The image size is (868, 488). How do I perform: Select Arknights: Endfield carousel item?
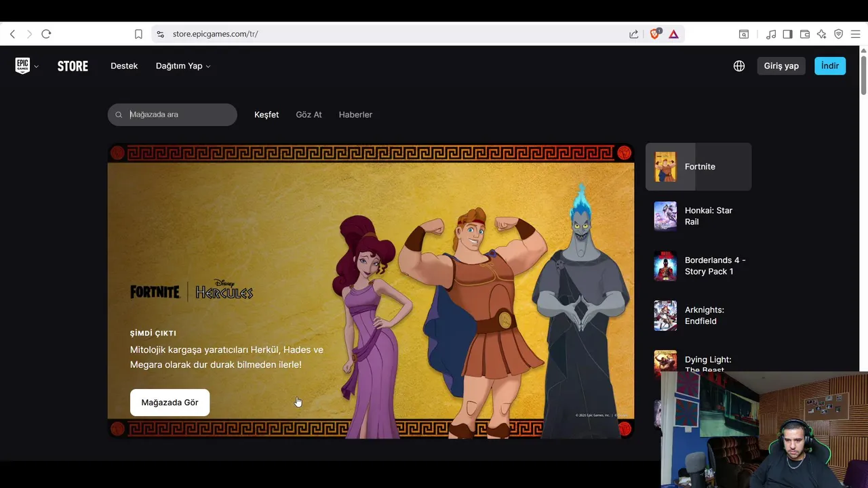(698, 316)
